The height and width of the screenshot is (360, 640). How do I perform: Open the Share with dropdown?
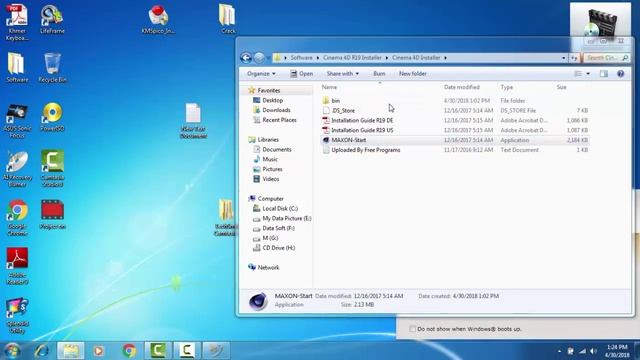click(x=342, y=74)
